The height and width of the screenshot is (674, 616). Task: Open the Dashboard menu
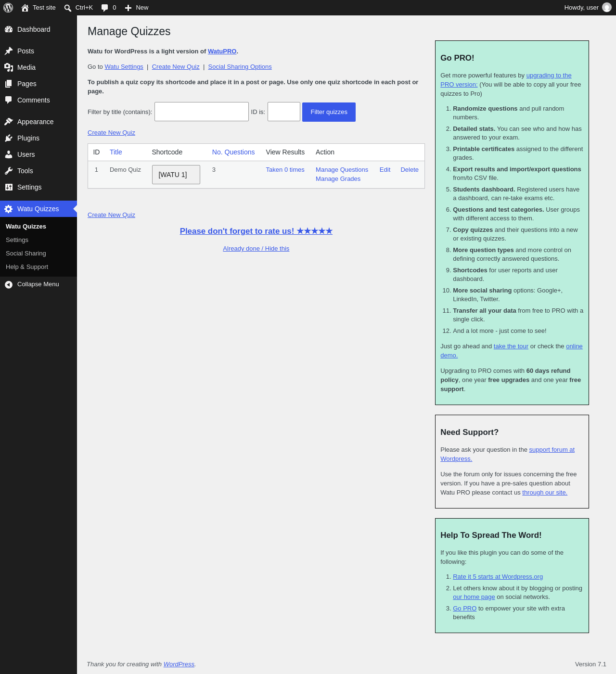38,29
